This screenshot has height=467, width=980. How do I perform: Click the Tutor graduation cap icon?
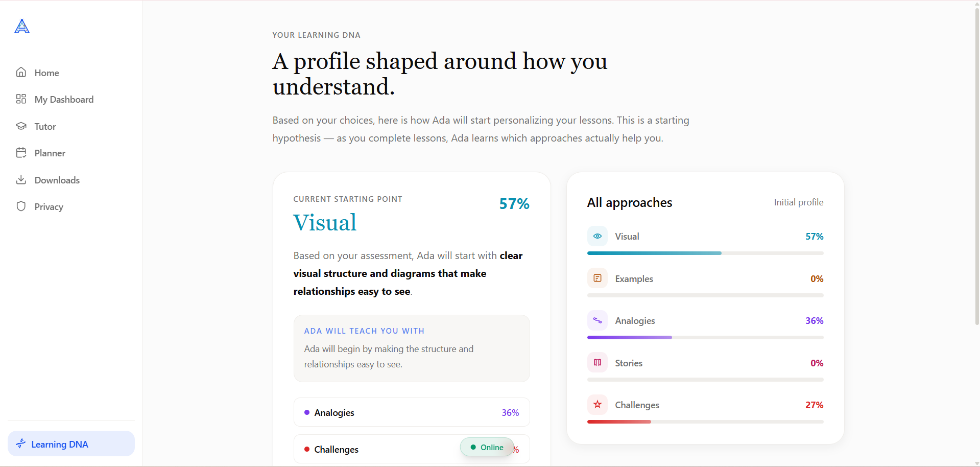pos(21,126)
